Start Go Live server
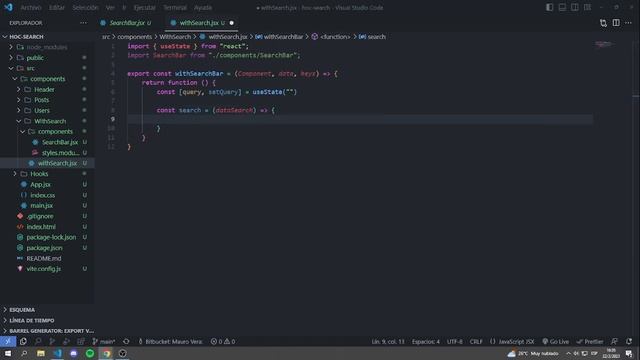This screenshot has width=640, height=360. [x=556, y=341]
